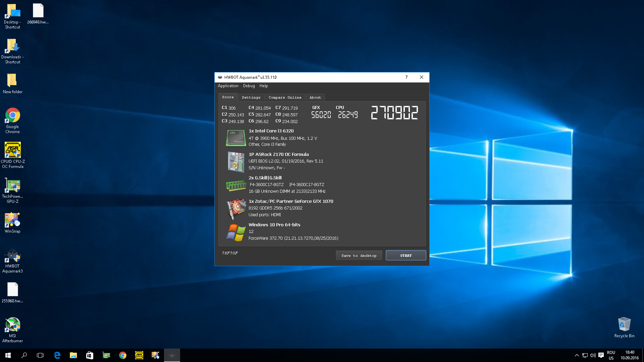The height and width of the screenshot is (362, 644).
Task: Open the Windows Start menu
Action: 8,355
